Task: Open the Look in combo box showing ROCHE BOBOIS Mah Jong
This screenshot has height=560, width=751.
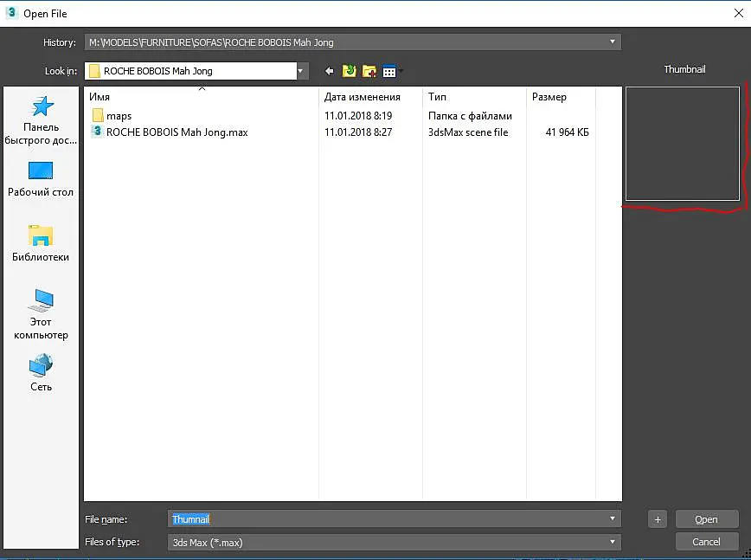Action: point(196,71)
